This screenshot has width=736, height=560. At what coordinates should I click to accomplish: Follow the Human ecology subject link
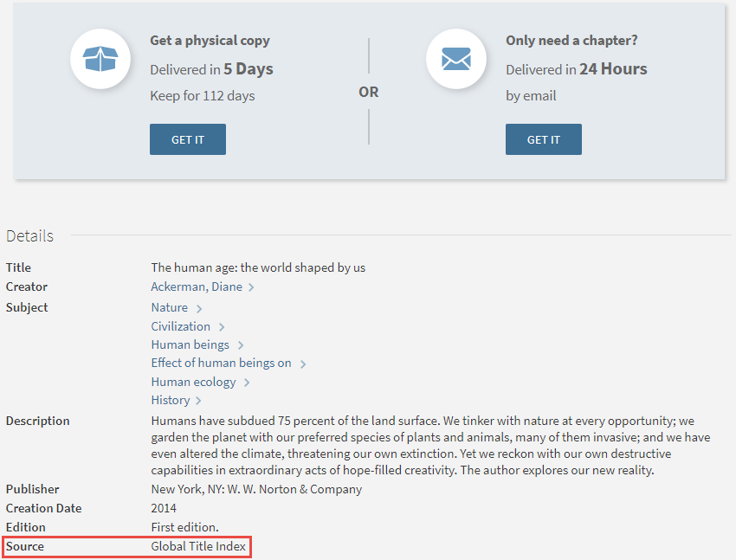[193, 382]
